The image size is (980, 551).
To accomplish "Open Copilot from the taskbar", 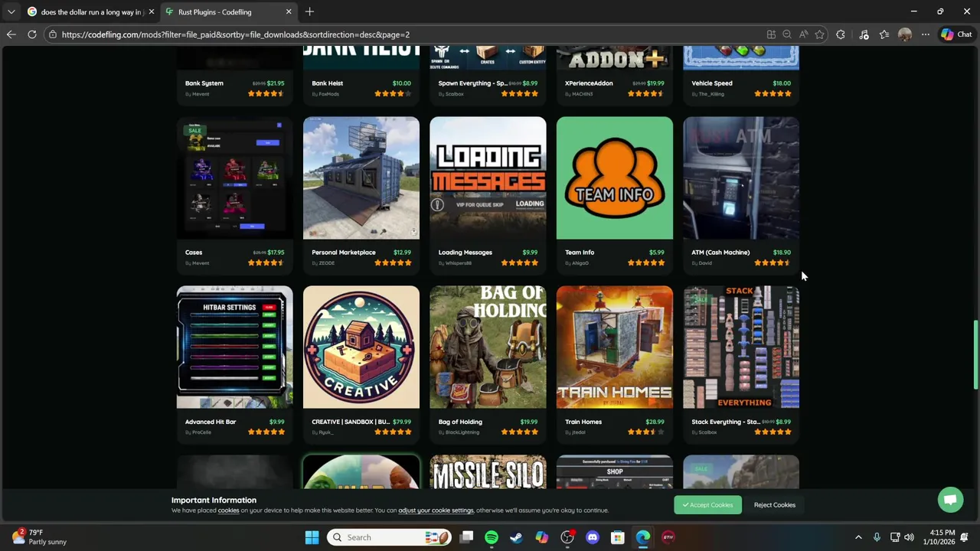I will click(x=541, y=537).
